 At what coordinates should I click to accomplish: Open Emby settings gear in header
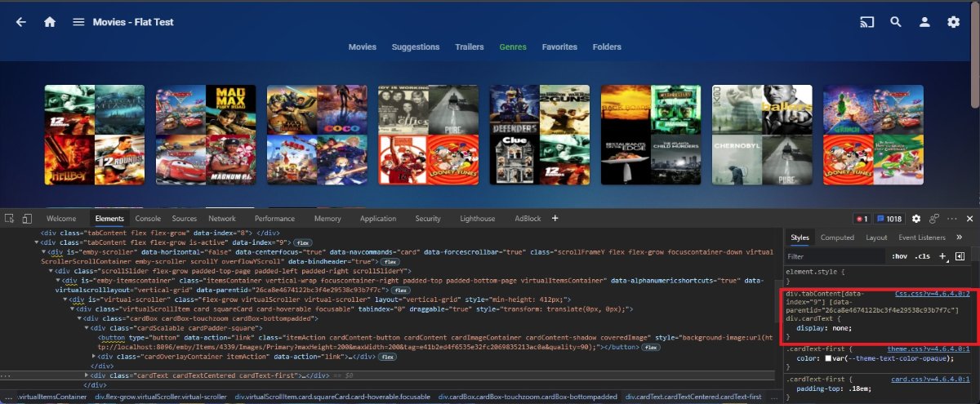pyautogui.click(x=953, y=22)
